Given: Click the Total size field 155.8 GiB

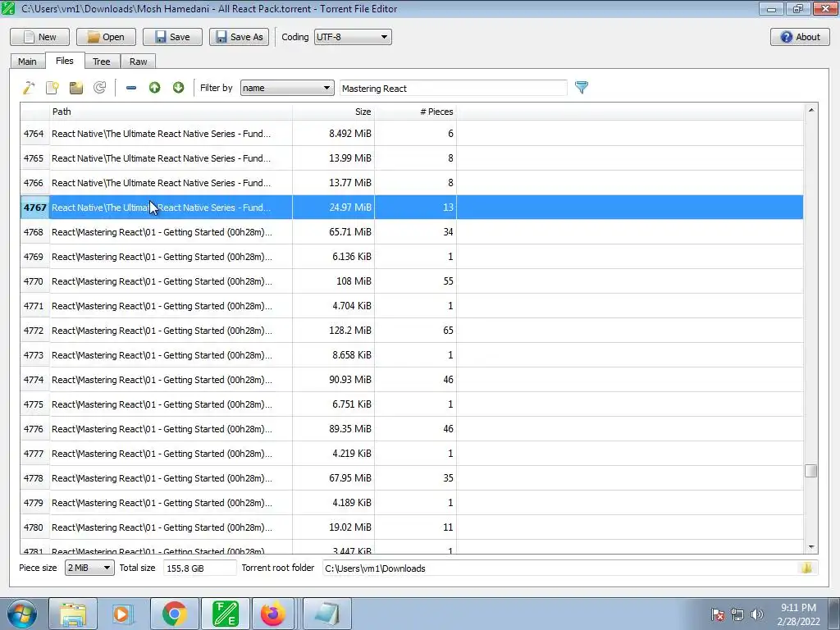Looking at the screenshot, I should coord(200,568).
